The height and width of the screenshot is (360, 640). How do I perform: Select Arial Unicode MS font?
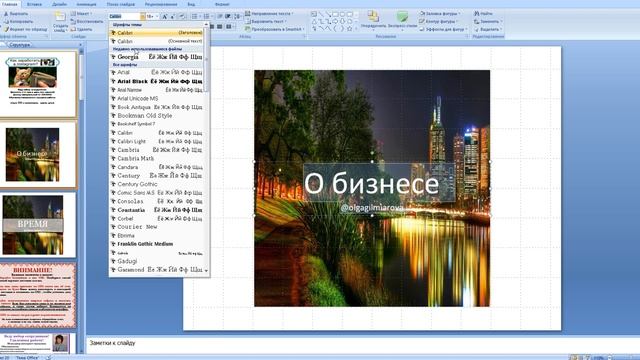(156, 98)
